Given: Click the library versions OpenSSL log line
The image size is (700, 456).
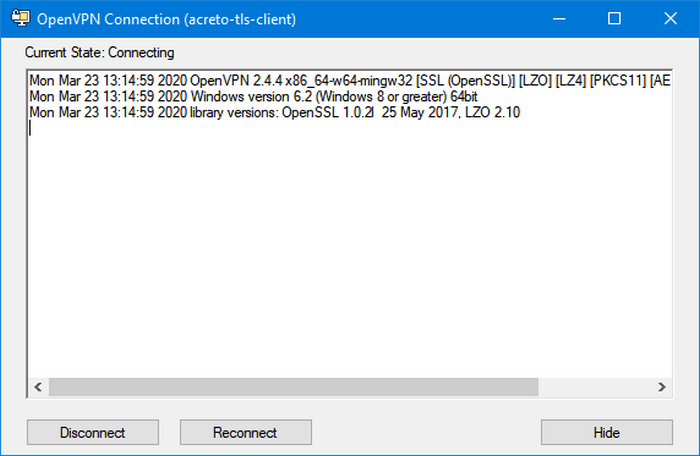Looking at the screenshot, I should [275, 113].
